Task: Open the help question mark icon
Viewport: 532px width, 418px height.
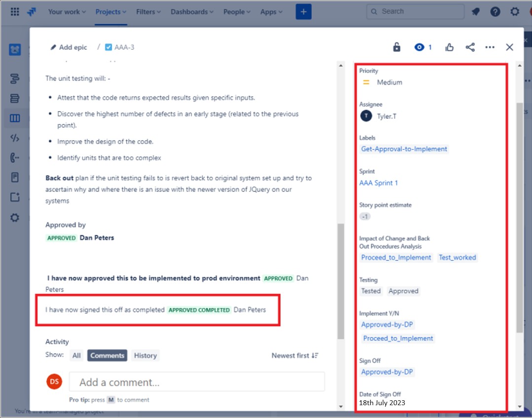Action: click(495, 11)
